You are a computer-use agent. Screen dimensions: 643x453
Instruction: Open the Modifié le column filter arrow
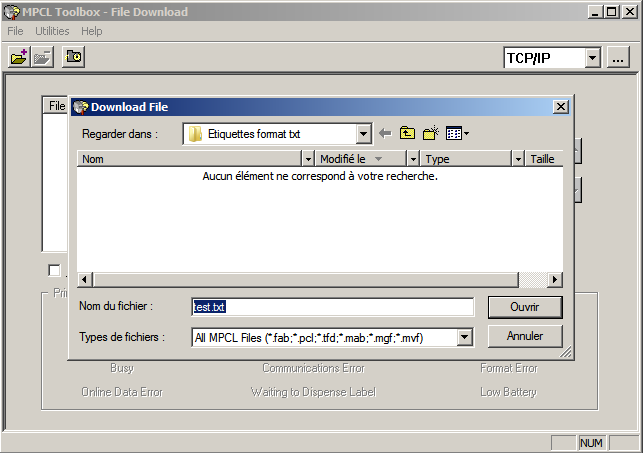coord(413,159)
